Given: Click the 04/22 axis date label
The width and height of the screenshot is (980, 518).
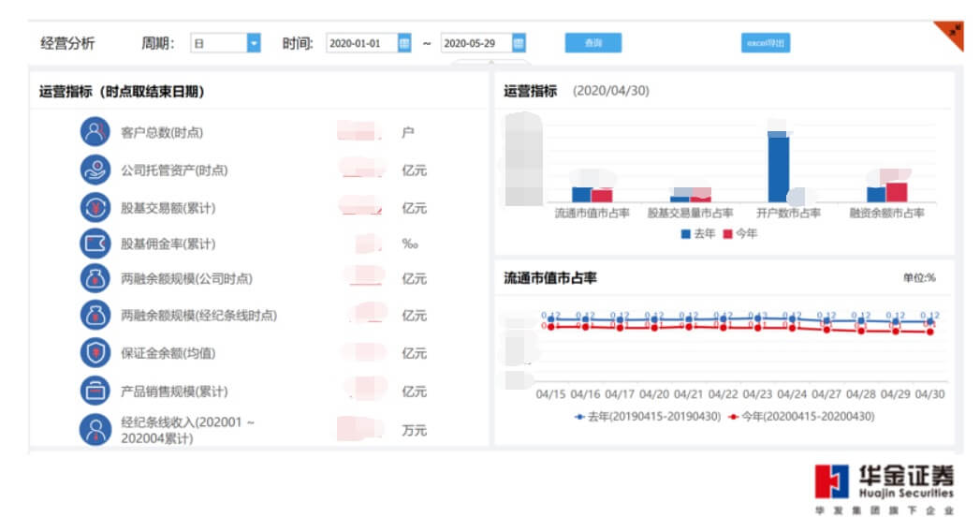Looking at the screenshot, I should pos(724,394).
